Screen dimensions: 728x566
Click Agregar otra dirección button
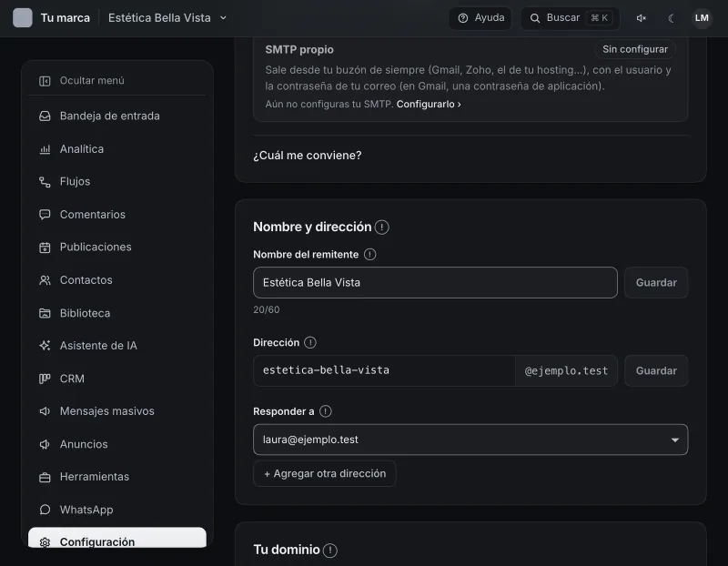325,473
